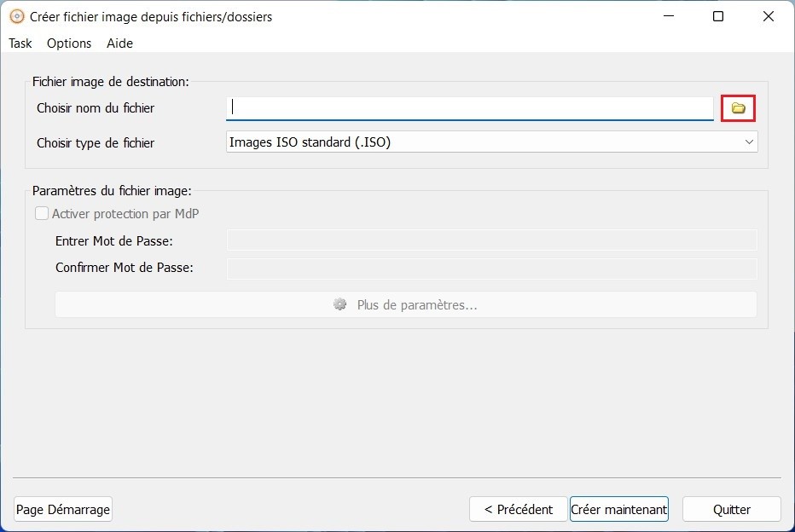Maximize the application window
The width and height of the screenshot is (795, 532).
point(717,16)
